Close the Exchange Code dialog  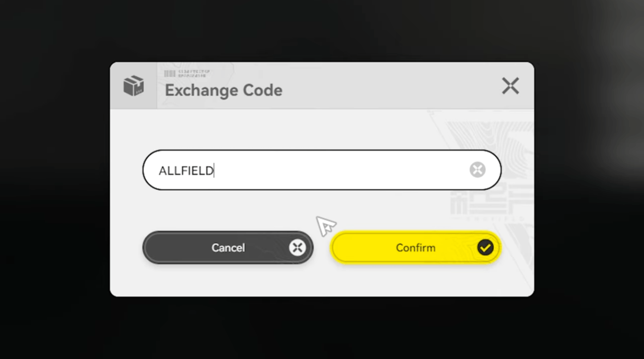coord(510,86)
